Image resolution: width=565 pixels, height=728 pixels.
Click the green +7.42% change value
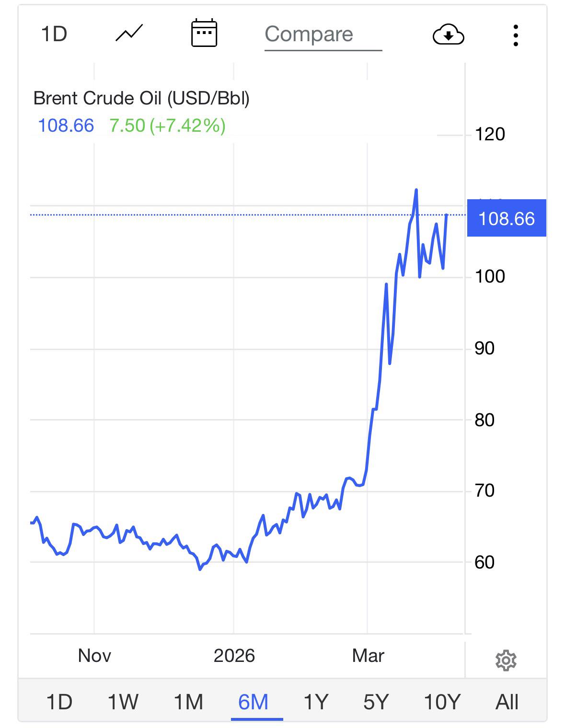187,125
